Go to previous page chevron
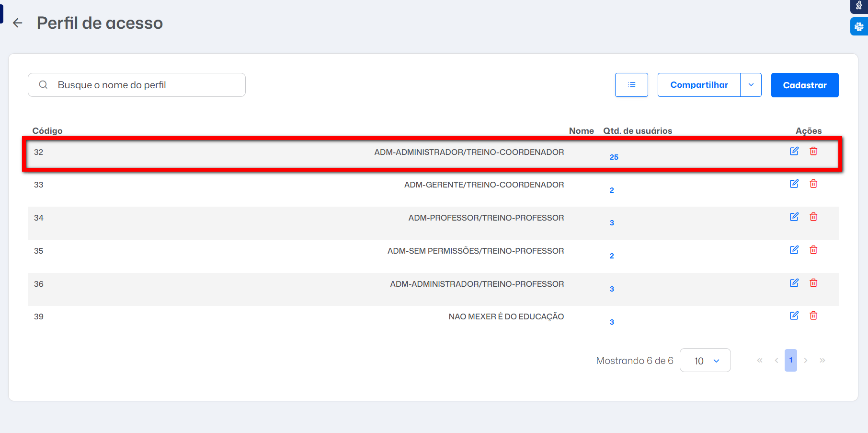868x433 pixels. pyautogui.click(x=777, y=361)
